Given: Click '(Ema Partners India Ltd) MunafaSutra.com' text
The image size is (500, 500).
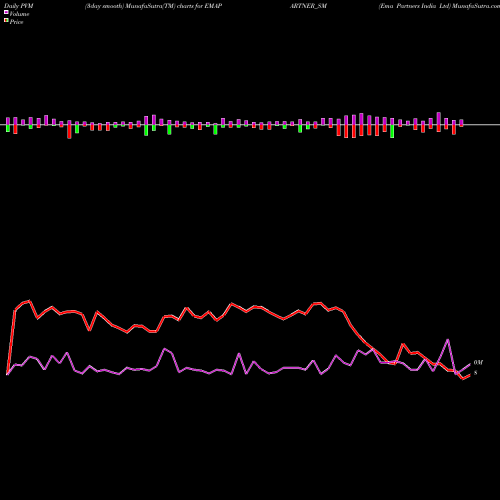Looking at the screenshot, I should (x=439, y=6).
